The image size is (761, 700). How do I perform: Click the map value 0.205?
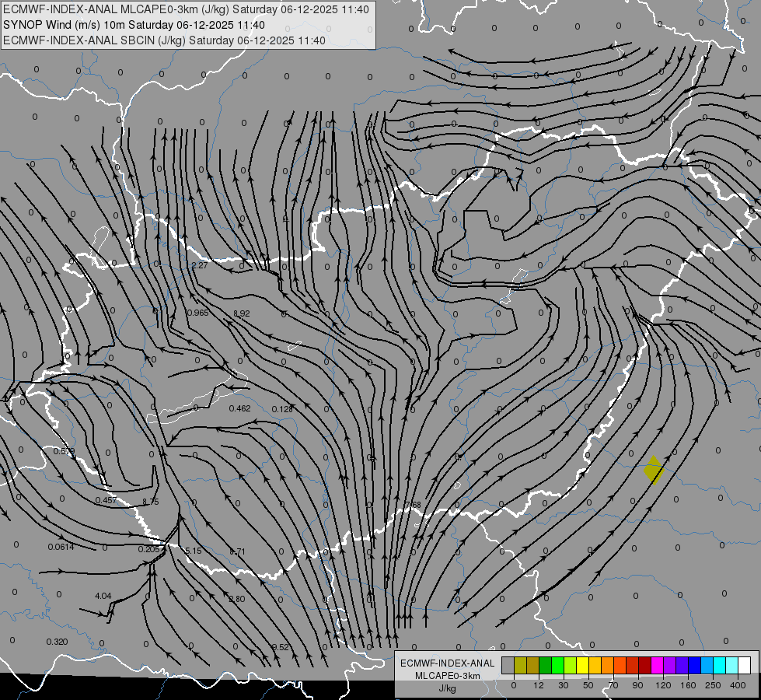coord(148,549)
